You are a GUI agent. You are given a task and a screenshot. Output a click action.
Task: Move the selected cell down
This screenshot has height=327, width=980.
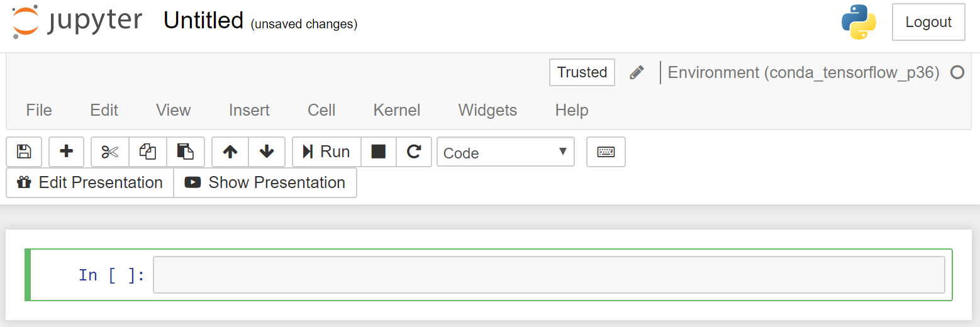267,152
